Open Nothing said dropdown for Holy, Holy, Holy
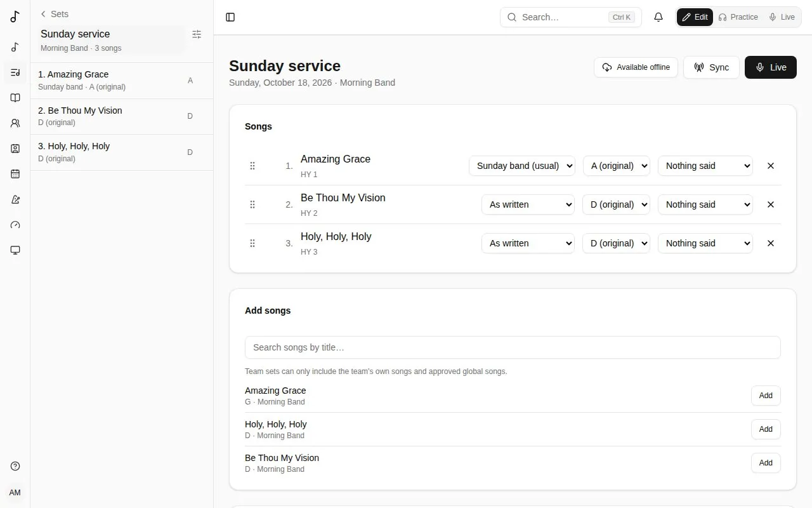This screenshot has width=812, height=508. 705,243
